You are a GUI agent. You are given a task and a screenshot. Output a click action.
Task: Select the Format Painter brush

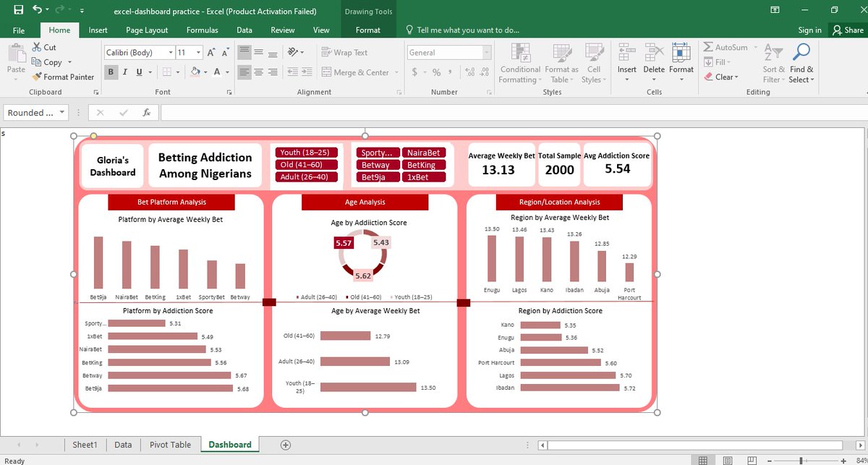(x=37, y=77)
